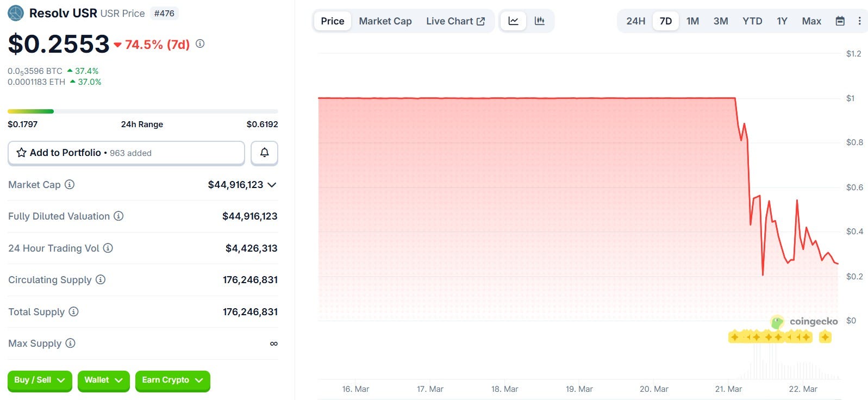Open Total Supply info icon
868x400 pixels.
point(73,311)
